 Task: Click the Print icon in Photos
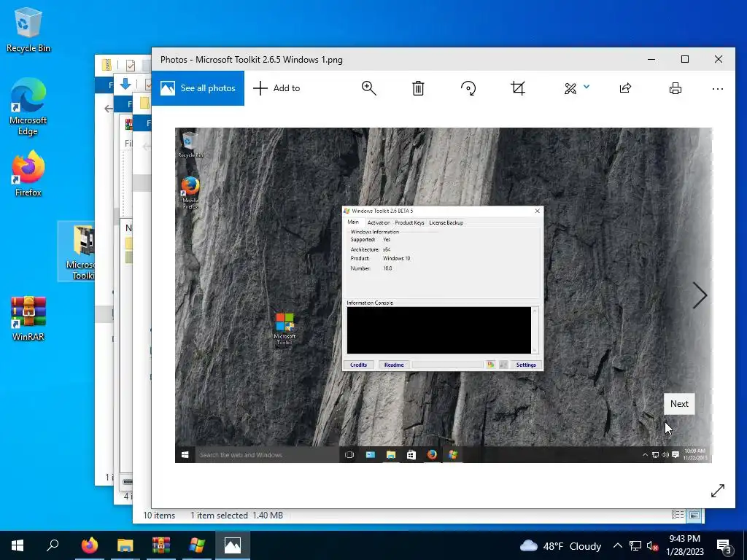pos(675,88)
